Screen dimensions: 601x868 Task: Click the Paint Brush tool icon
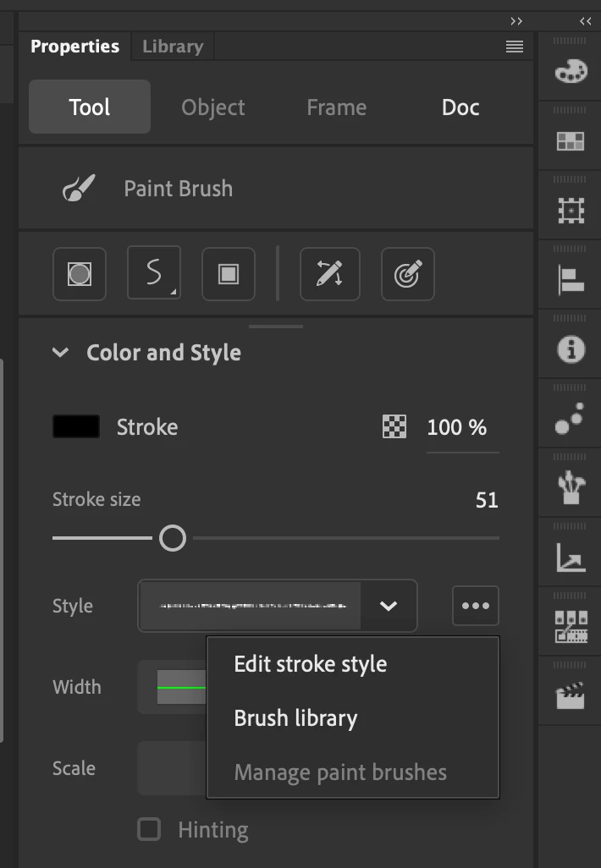coord(79,189)
